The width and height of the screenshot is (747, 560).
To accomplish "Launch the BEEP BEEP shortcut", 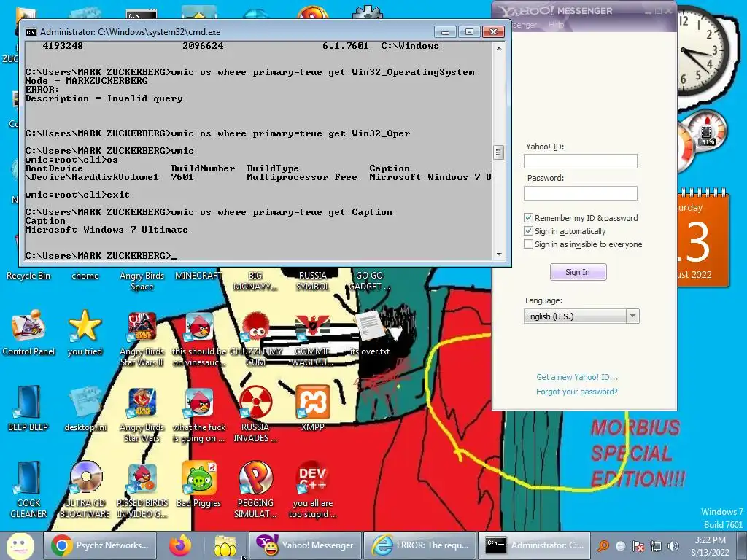I will 28,407.
